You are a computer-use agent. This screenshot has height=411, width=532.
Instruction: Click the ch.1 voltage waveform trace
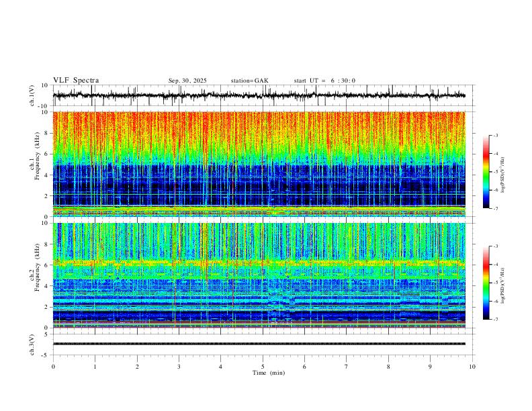point(259,95)
